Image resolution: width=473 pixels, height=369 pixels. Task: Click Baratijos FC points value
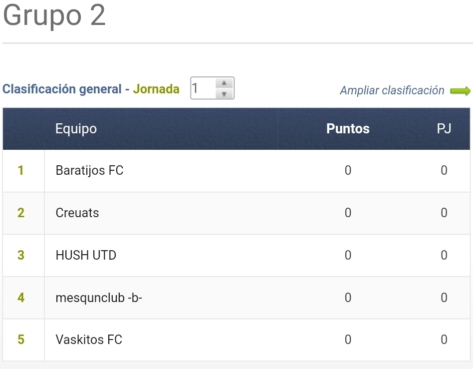(x=348, y=171)
